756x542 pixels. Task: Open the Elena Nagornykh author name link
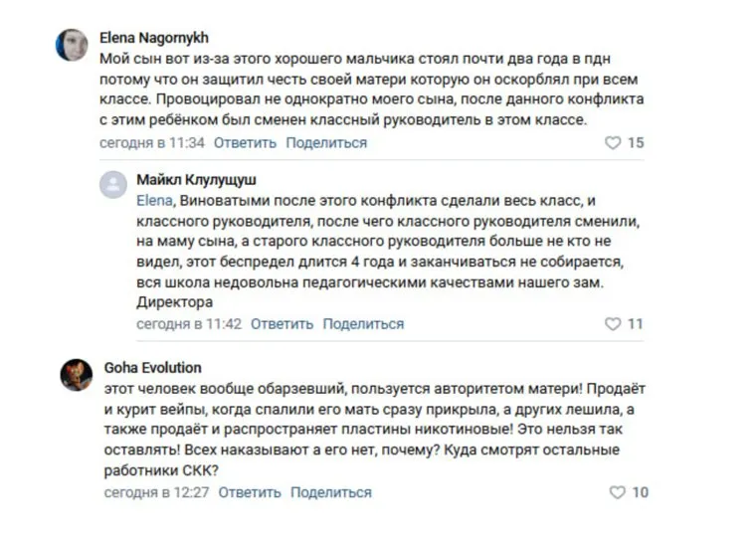(x=153, y=38)
